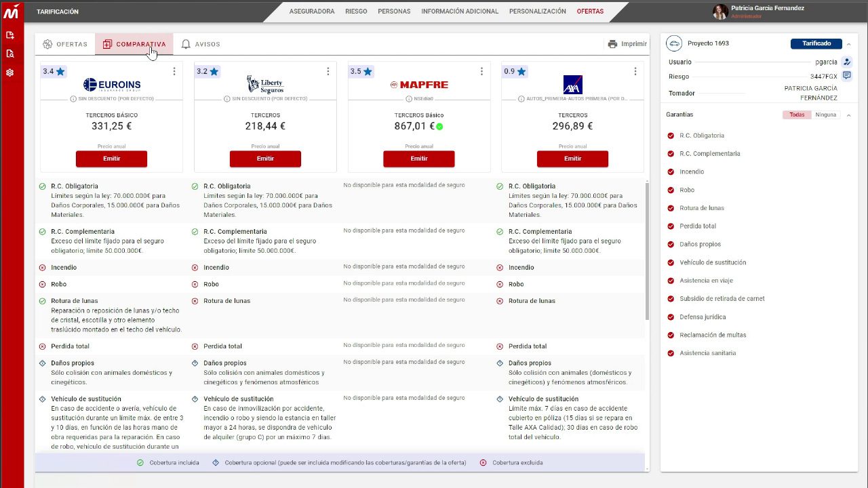868x488 pixels.
Task: Click the Imprimir button
Action: click(x=627, y=44)
